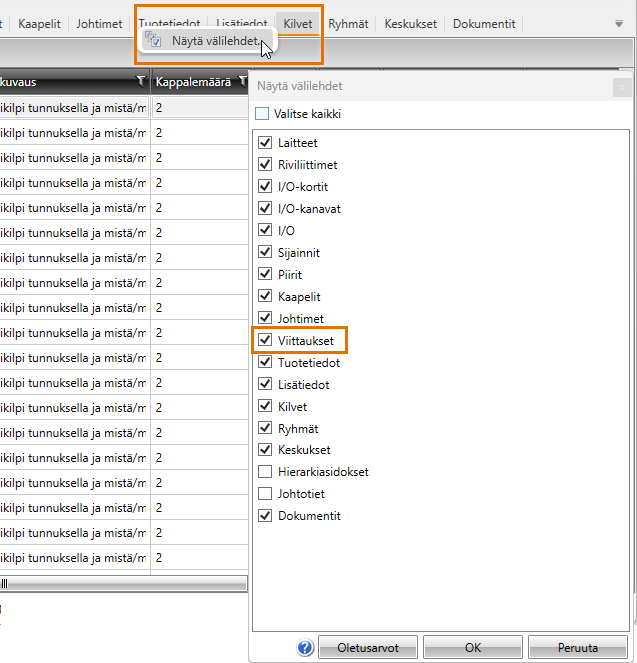Choose Näytä välilehdet from context menu
The image size is (637, 663).
pyautogui.click(x=215, y=41)
